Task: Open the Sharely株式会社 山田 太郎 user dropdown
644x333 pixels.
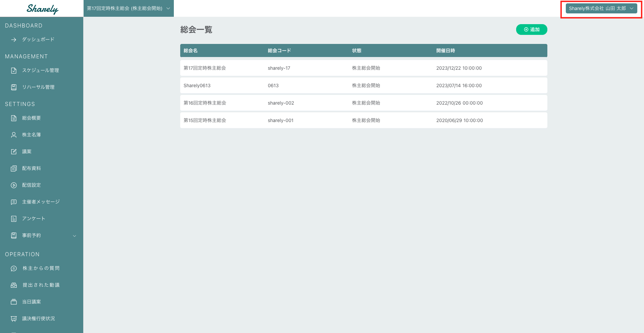Action: point(601,8)
